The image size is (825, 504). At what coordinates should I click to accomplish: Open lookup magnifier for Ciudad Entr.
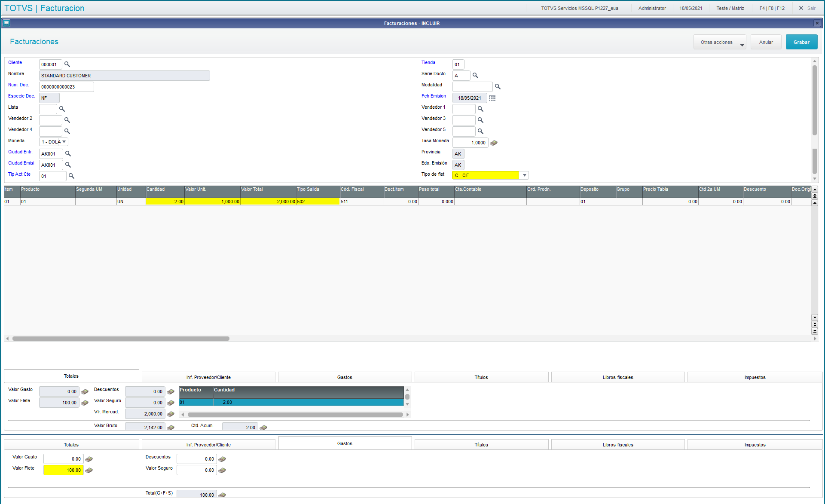click(x=68, y=154)
